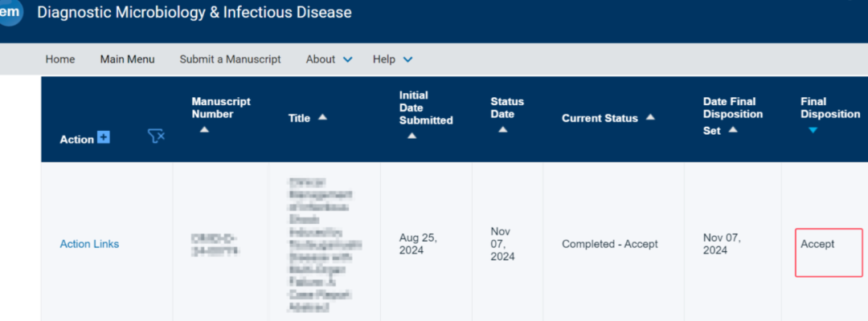Viewport: 868px width, 321px height.
Task: Sort by Manuscript Number arrow
Action: [204, 129]
